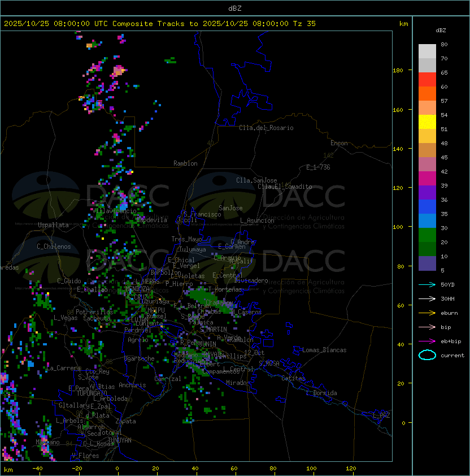Click the 'E_1-736' map label

(318, 167)
